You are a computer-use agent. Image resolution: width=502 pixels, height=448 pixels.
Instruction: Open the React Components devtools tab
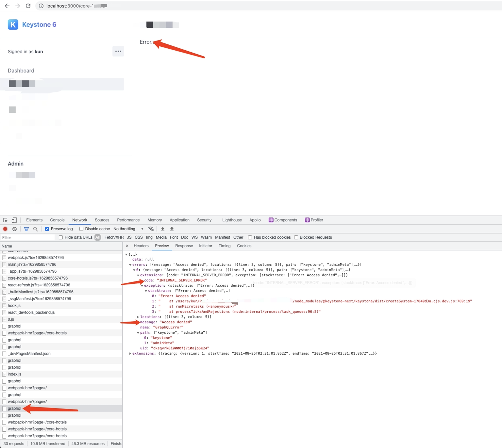click(x=283, y=220)
